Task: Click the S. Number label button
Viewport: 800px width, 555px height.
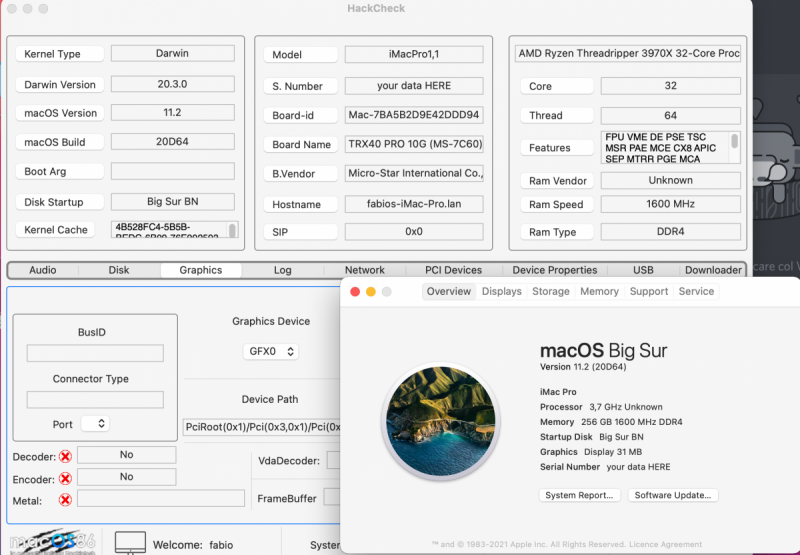Action: [x=301, y=86]
